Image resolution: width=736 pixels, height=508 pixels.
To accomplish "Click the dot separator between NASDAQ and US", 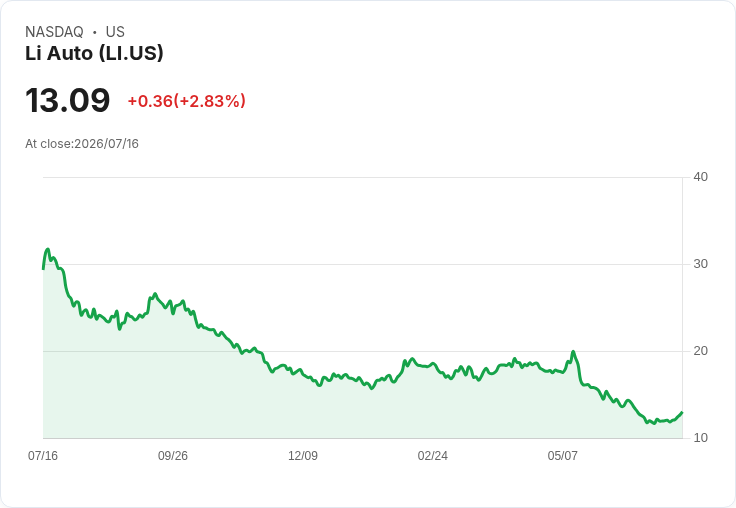I will (x=94, y=32).
